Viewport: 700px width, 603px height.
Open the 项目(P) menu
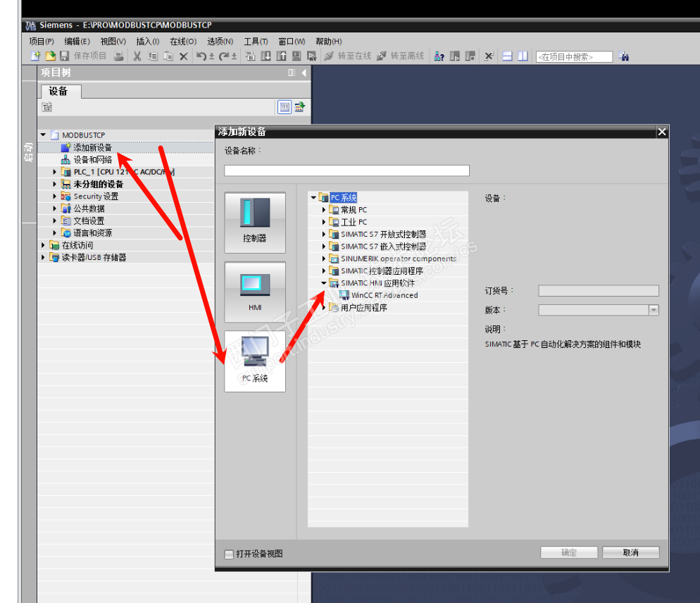click(x=42, y=41)
